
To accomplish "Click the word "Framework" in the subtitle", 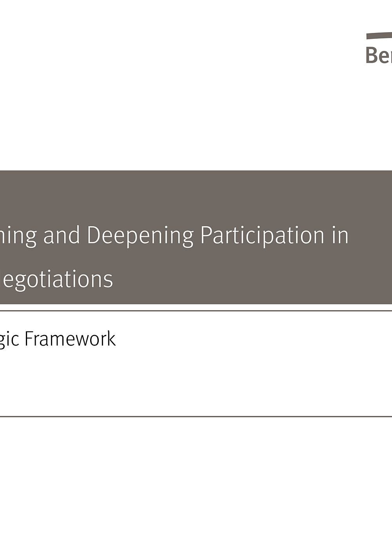I will (x=70, y=339).
